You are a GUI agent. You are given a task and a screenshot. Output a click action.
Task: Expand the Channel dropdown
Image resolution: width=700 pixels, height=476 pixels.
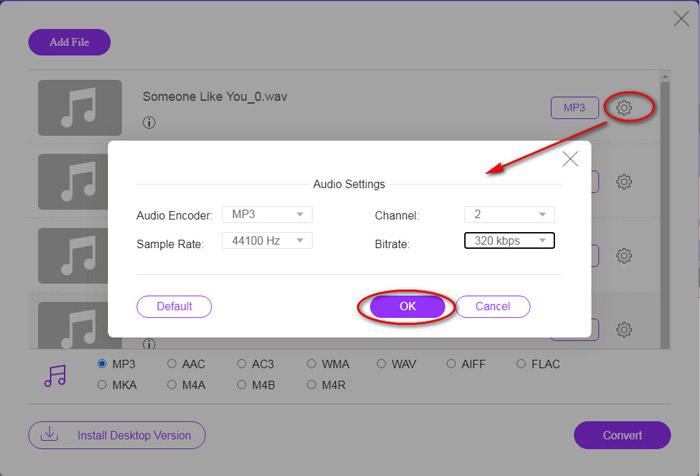tap(509, 214)
